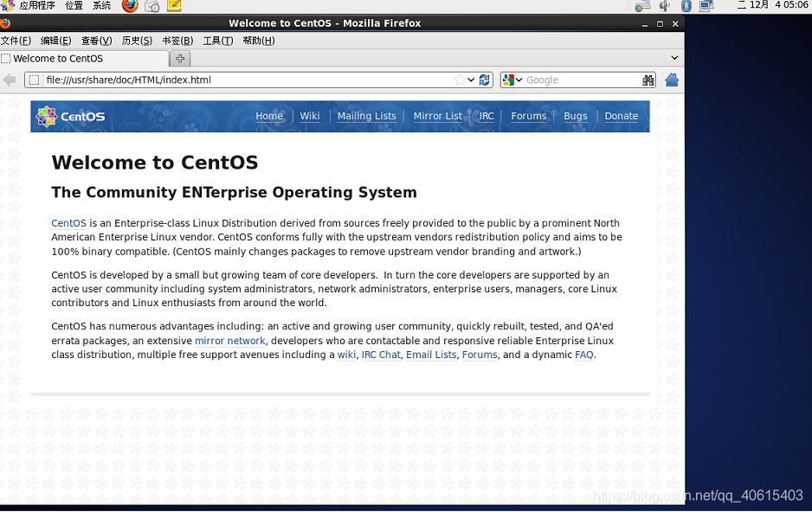
Task: Follow the wiki link in the last paragraph
Action: (x=346, y=355)
